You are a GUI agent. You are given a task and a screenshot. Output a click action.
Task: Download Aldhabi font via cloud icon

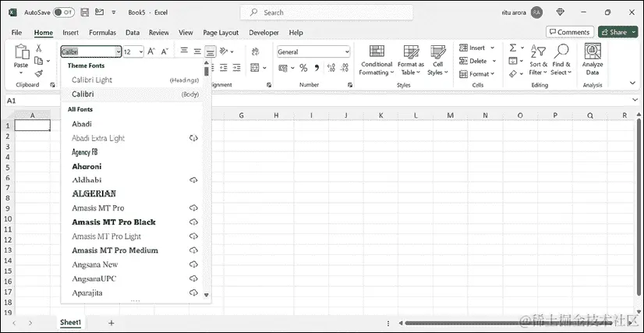(x=193, y=180)
